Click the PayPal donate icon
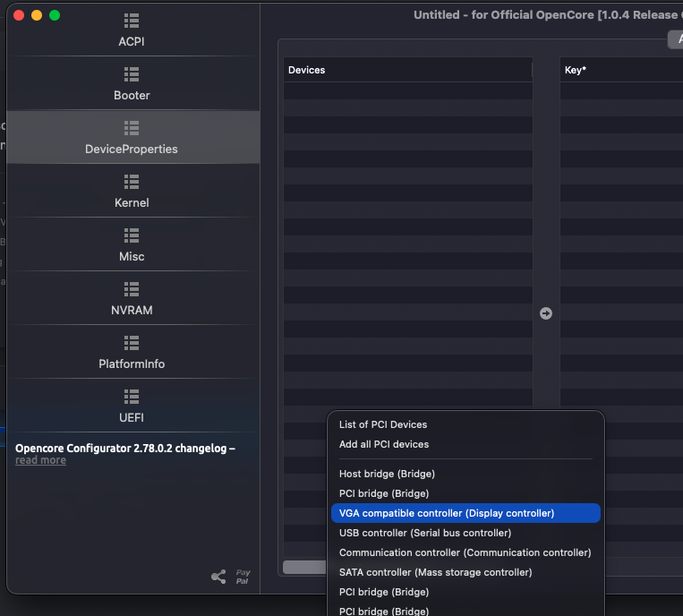 click(243, 577)
